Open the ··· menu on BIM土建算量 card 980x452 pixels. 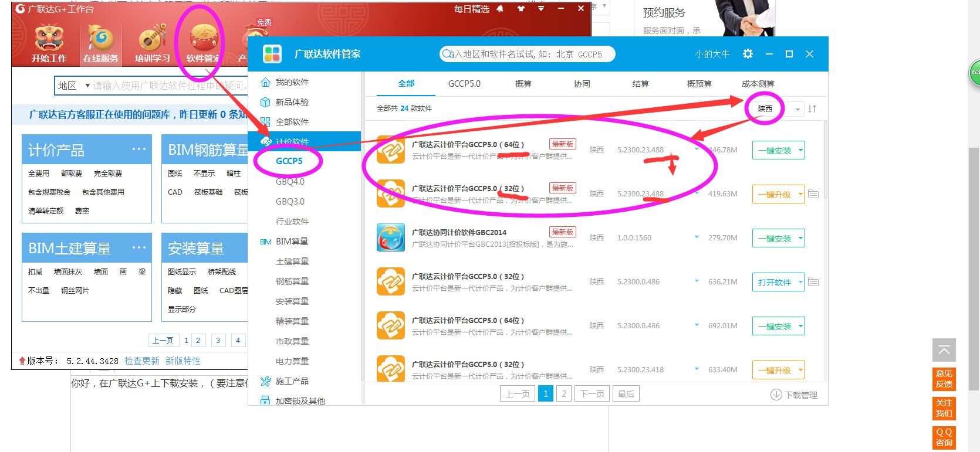[139, 248]
